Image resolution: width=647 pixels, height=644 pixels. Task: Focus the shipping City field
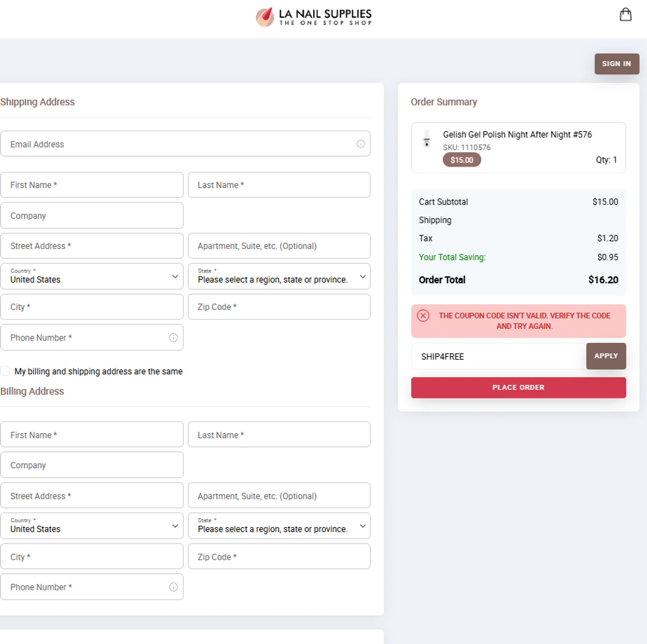coord(92,307)
